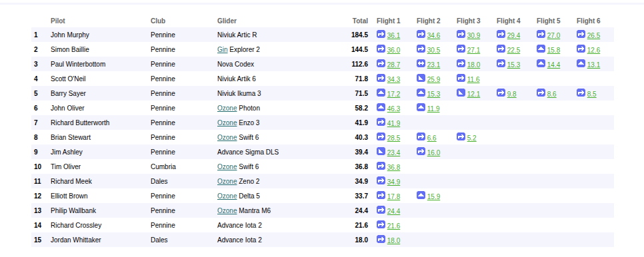644x257 pixels.
Task: Click the icon beside Simon Baillie's 36.0 flight
Action: coord(381,49)
